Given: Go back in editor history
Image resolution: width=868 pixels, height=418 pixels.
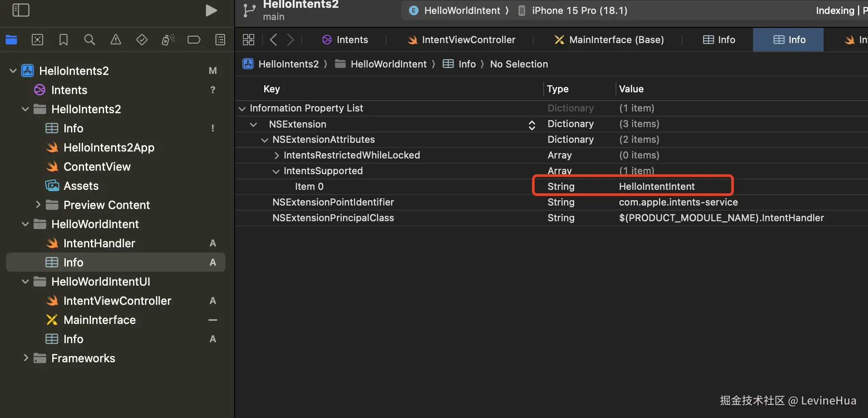Looking at the screenshot, I should click(x=273, y=40).
